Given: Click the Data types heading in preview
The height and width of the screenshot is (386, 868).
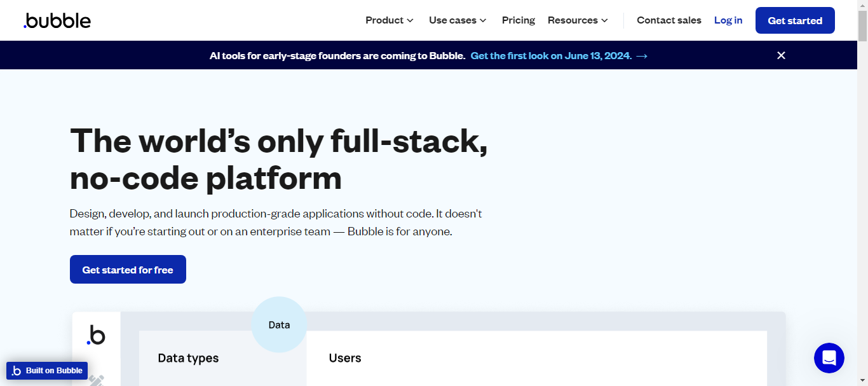Looking at the screenshot, I should tap(188, 358).
